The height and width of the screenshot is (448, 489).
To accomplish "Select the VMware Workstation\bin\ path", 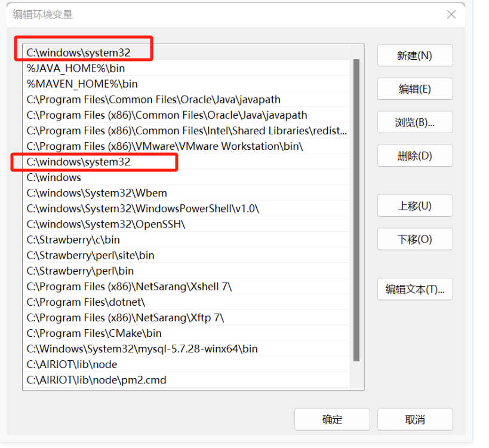I will tap(165, 146).
